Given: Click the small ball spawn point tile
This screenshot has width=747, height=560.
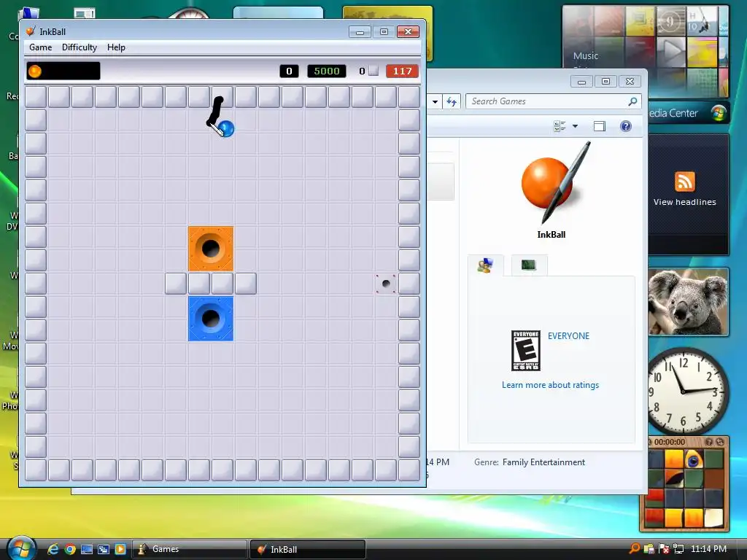Looking at the screenshot, I should click(x=386, y=284).
